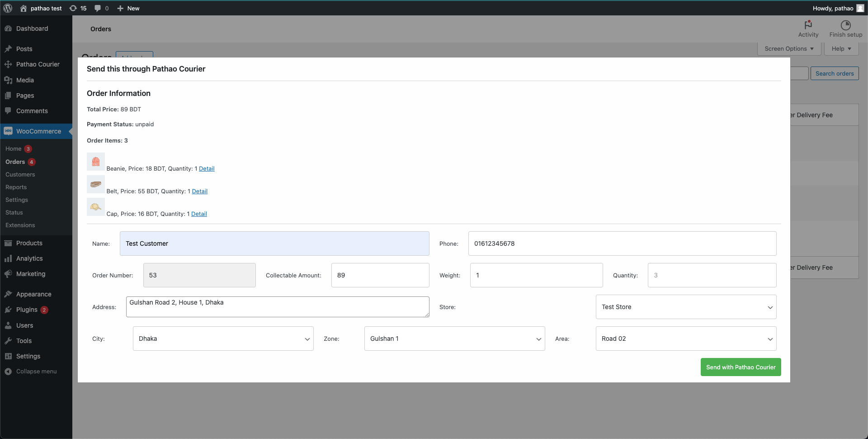Click the Collectable Amount field
The height and width of the screenshot is (439, 868).
pyautogui.click(x=380, y=275)
